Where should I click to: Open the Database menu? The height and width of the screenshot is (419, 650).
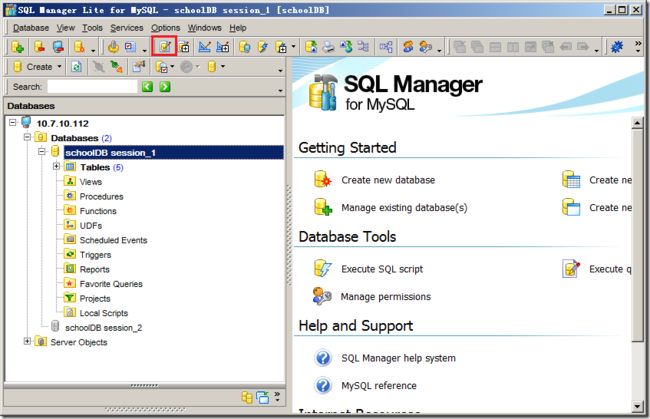tap(31, 28)
